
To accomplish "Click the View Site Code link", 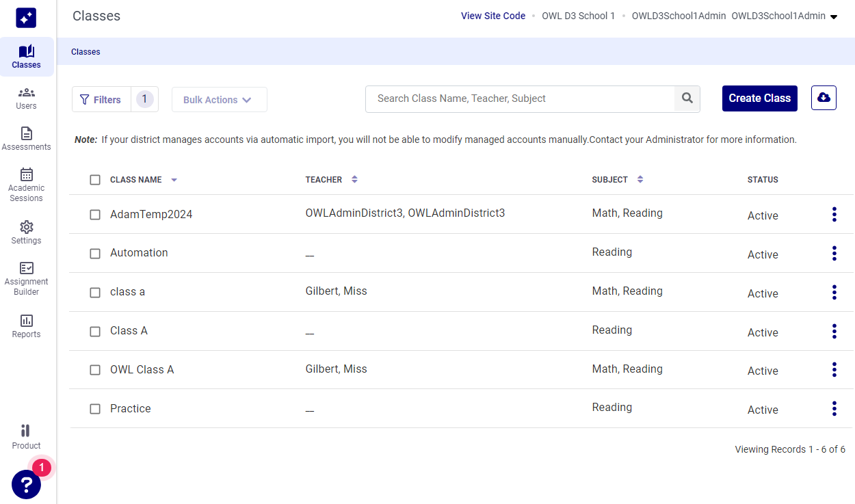I will point(492,16).
